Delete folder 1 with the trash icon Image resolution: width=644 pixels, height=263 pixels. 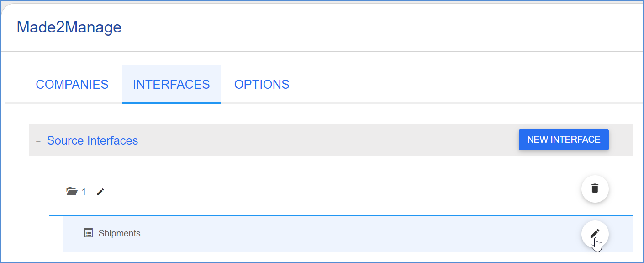click(x=595, y=188)
